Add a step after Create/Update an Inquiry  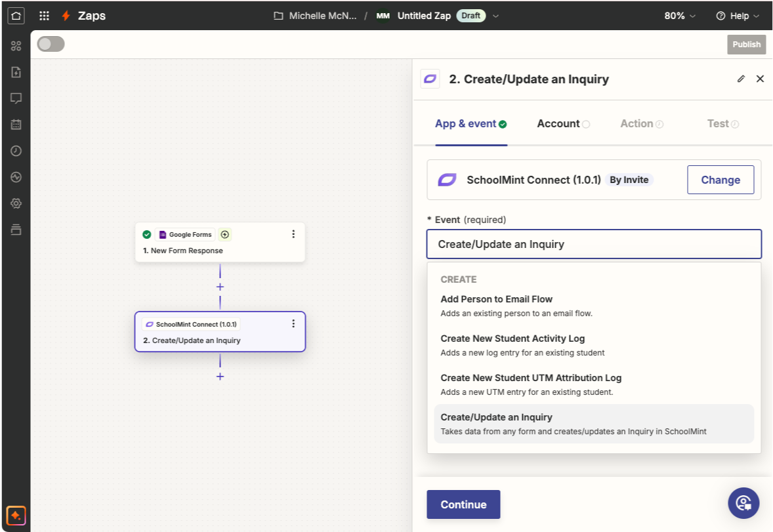point(220,377)
